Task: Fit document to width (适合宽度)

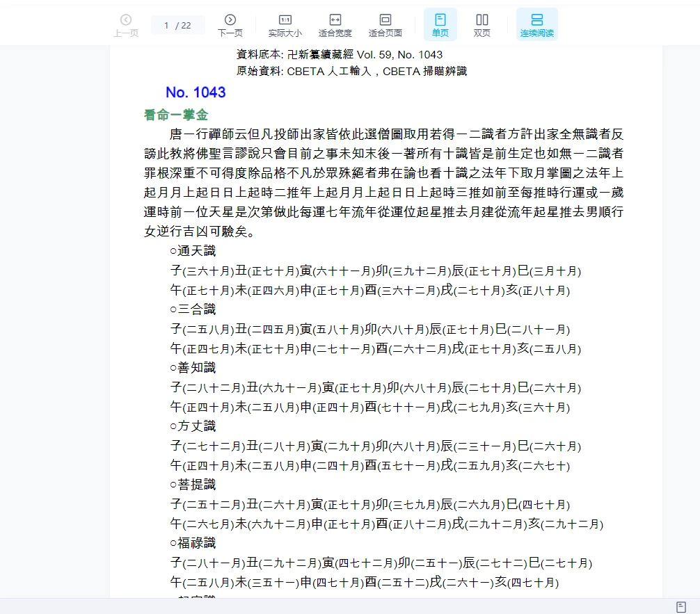Action: click(x=335, y=25)
